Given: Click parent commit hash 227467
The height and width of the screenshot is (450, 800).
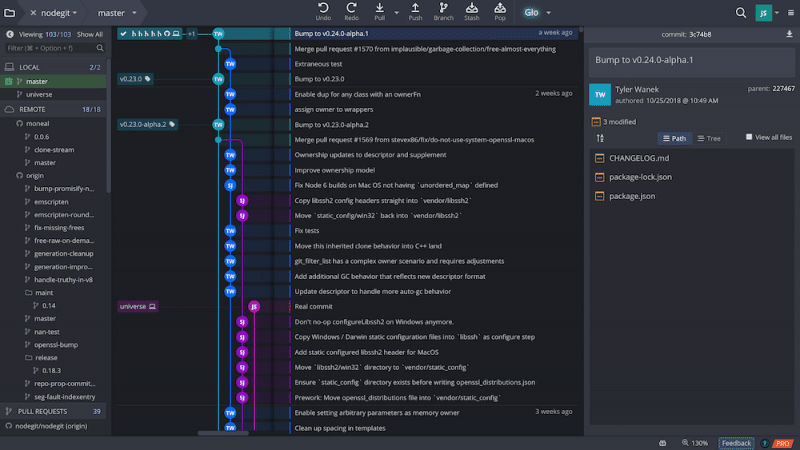Looking at the screenshot, I should (783, 88).
